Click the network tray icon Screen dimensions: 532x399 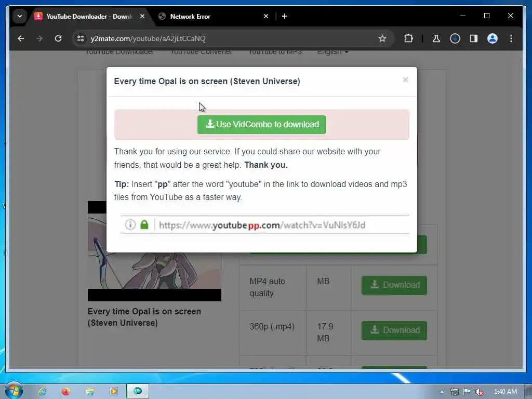pos(454,392)
